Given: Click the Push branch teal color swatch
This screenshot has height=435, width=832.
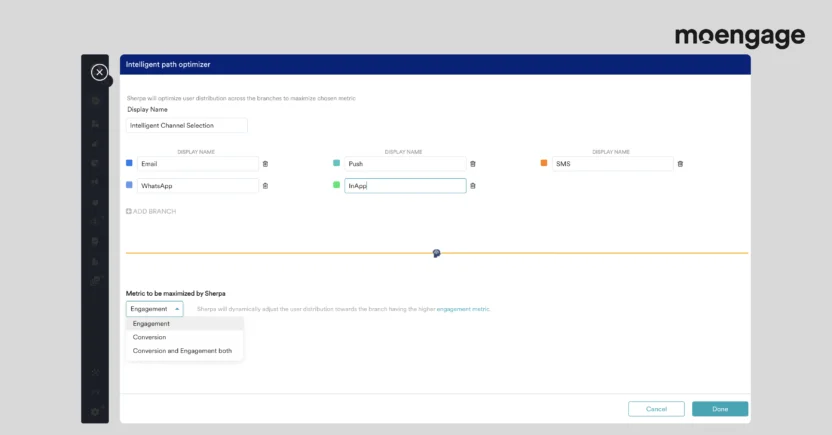Looking at the screenshot, I should pyautogui.click(x=336, y=163).
